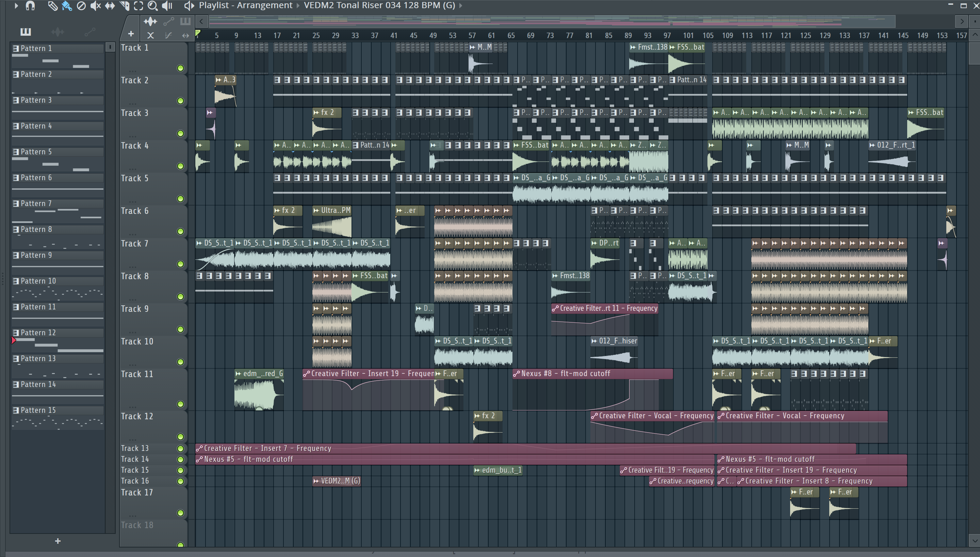This screenshot has width=980, height=557.
Task: Show audio clips in picker panel
Action: [x=58, y=32]
